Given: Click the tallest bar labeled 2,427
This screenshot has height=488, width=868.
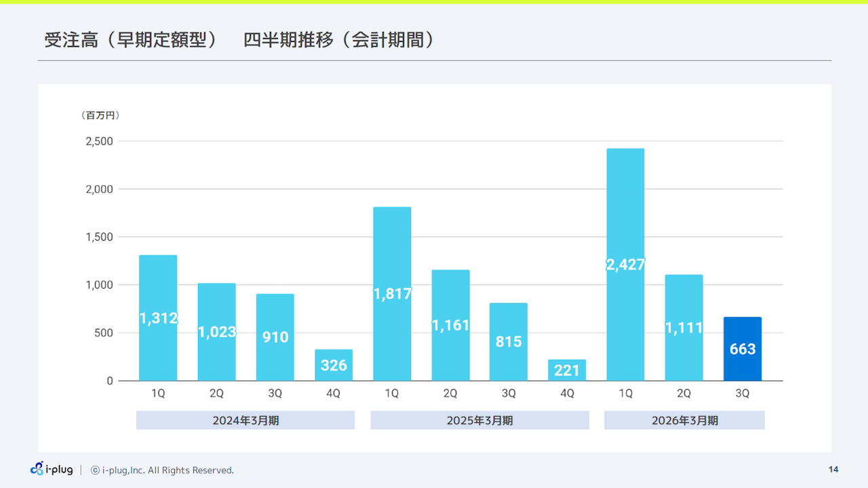Looking at the screenshot, I should coord(625,264).
